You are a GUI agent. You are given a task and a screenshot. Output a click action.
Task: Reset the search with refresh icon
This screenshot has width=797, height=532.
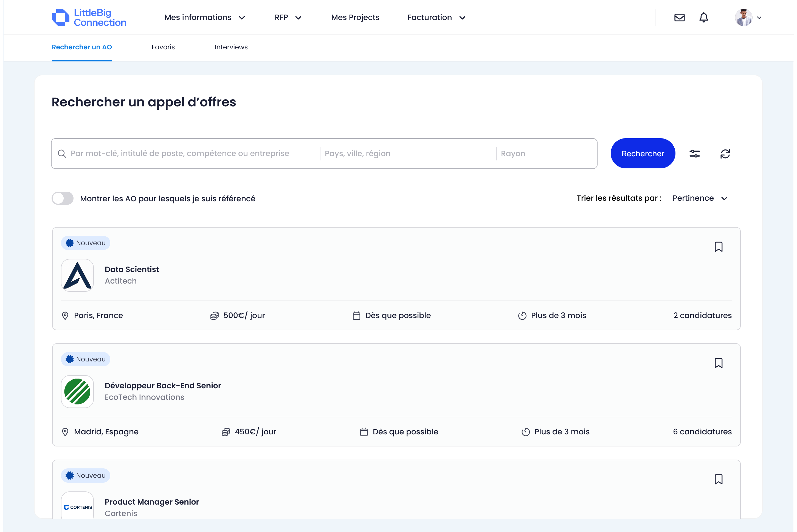coord(725,154)
